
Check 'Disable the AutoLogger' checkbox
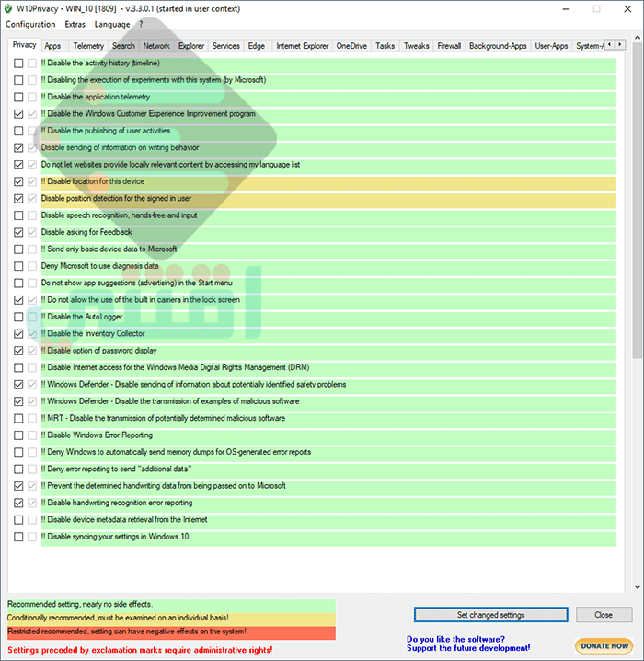pyautogui.click(x=18, y=317)
